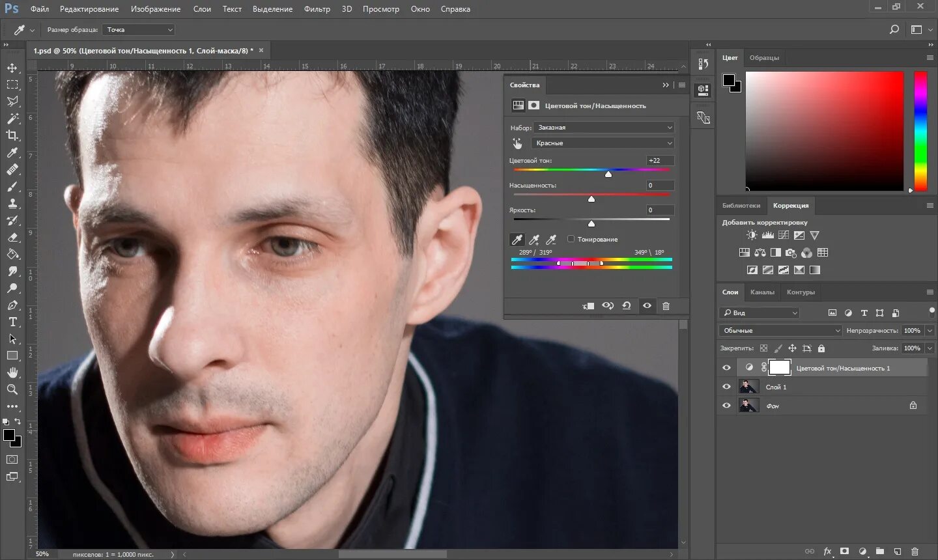938x560 pixels.
Task: Toggle lock position in Layers panel
Action: click(792, 348)
